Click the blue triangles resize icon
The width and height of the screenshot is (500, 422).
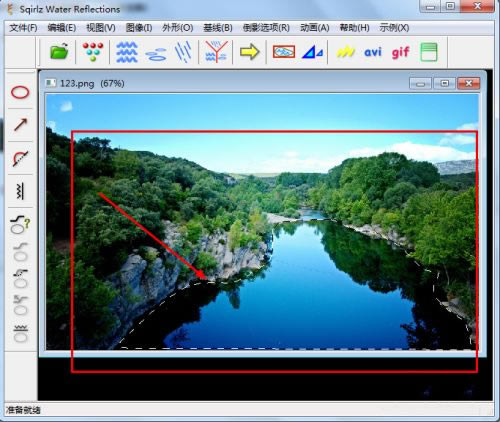point(312,52)
